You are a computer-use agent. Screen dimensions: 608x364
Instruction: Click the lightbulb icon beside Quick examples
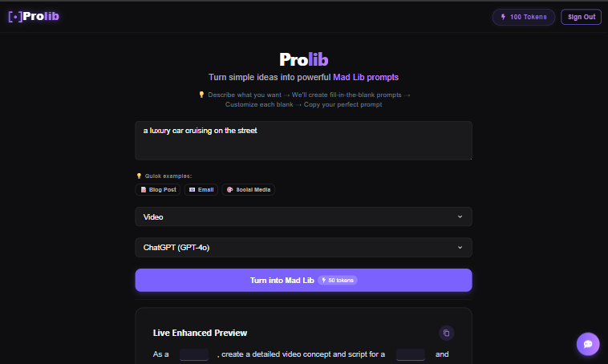click(x=139, y=176)
